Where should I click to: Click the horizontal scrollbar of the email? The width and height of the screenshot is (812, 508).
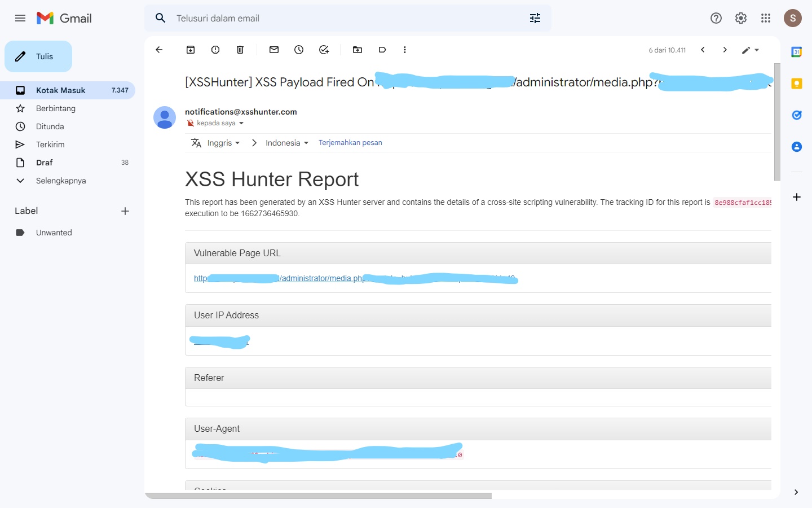[318, 496]
